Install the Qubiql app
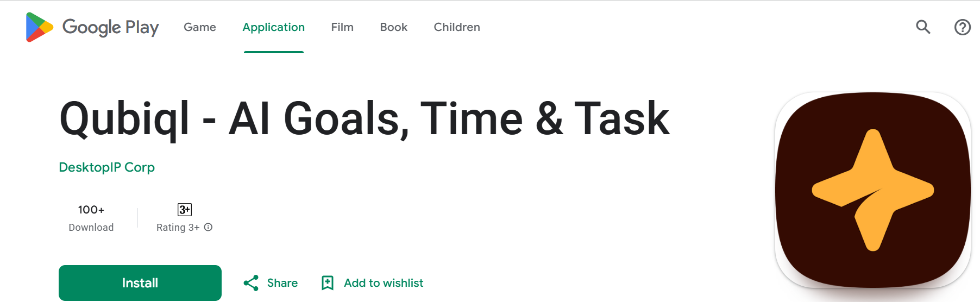The height and width of the screenshot is (302, 980). pyautogui.click(x=140, y=283)
